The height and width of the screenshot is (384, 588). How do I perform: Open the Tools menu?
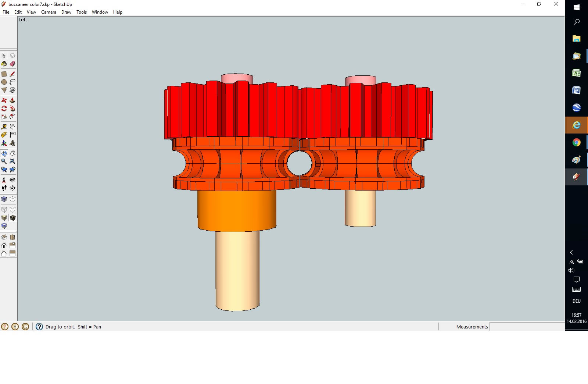[x=81, y=12]
